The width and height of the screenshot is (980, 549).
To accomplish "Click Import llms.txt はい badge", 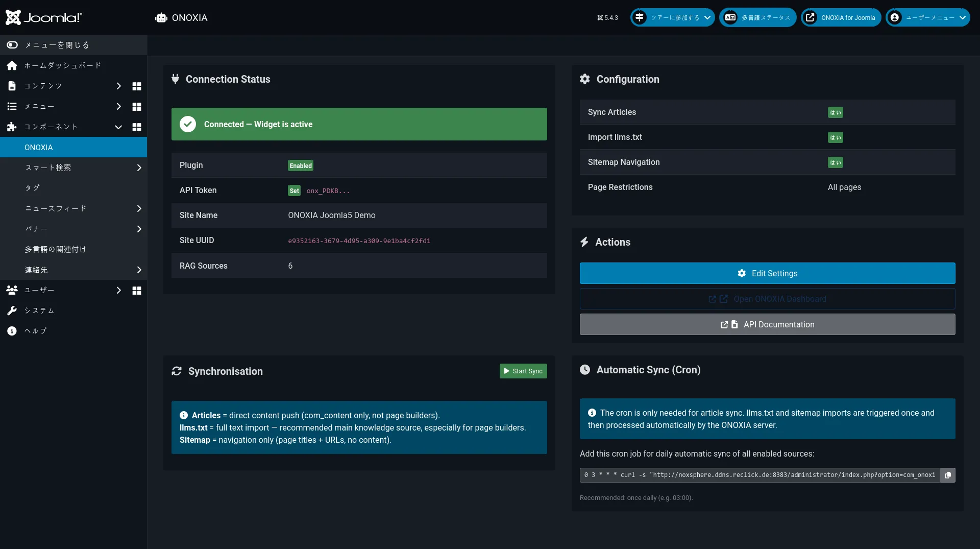I will [835, 137].
